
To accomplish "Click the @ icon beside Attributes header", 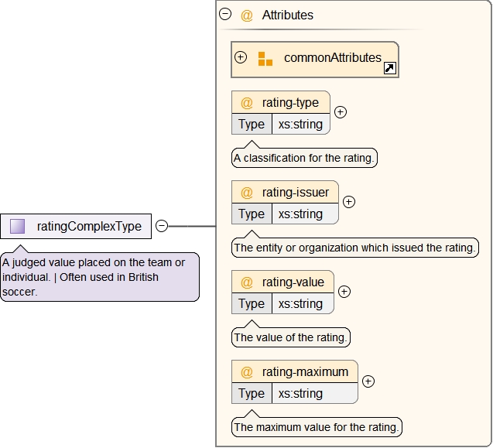I will (x=247, y=15).
